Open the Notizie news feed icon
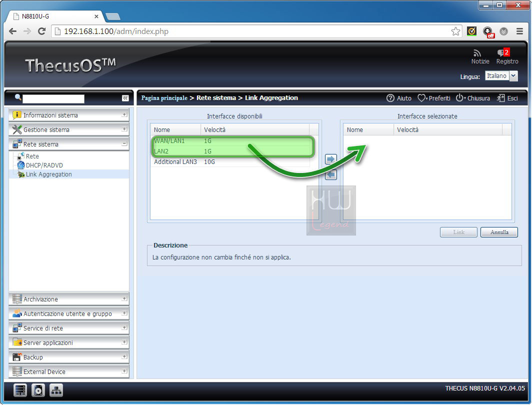532x405 pixels. pos(477,53)
